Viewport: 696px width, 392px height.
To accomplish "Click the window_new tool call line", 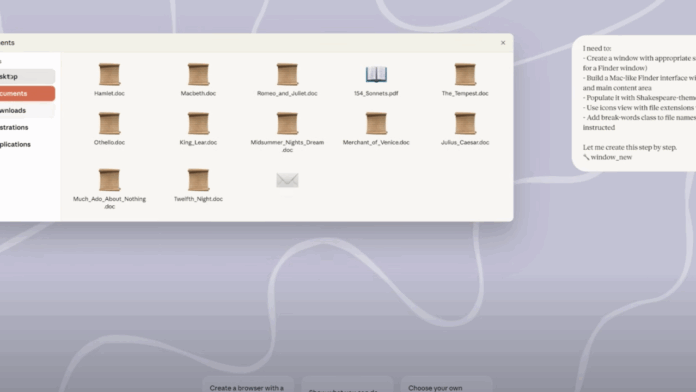I will (x=608, y=157).
